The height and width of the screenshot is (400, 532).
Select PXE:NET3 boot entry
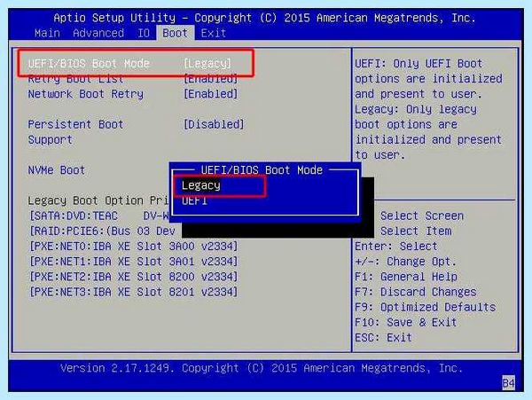(x=134, y=292)
